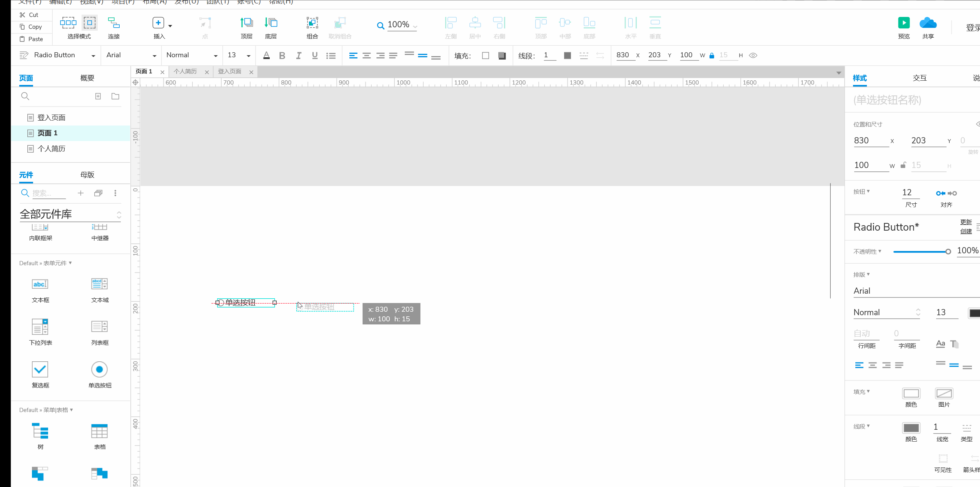Click the 预览 preview play button
The image size is (980, 487).
pyautogui.click(x=904, y=23)
